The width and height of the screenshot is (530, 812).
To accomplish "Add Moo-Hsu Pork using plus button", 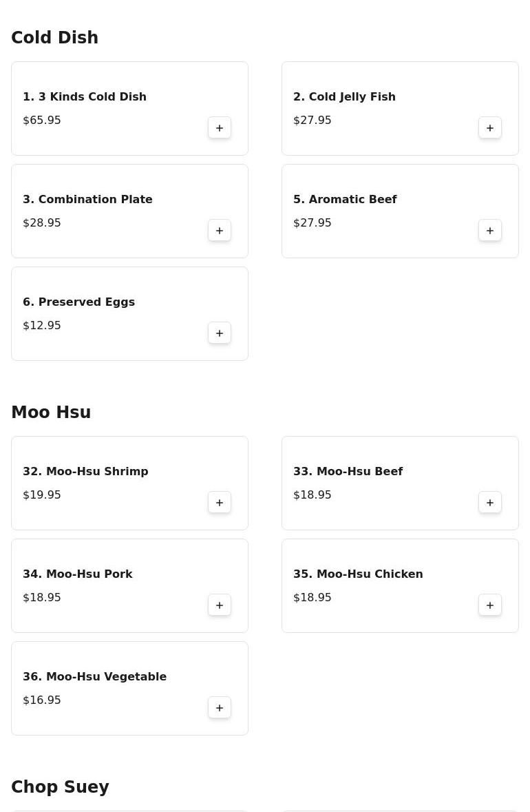I will (220, 605).
